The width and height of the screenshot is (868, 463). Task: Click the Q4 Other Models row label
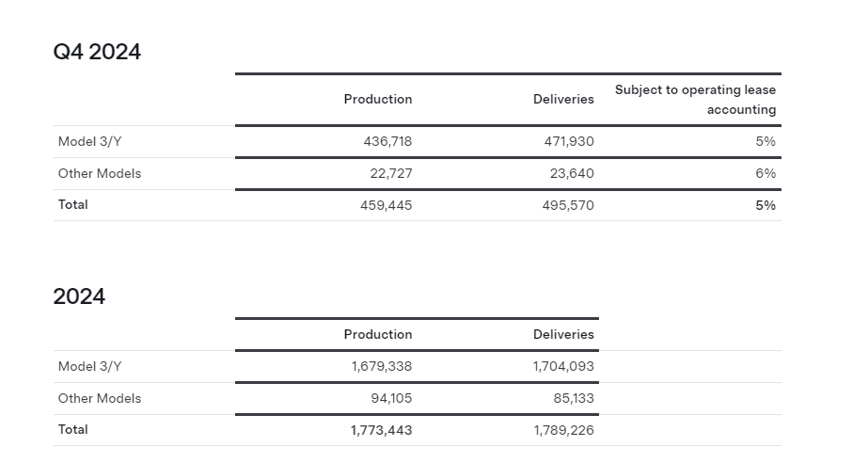click(x=100, y=173)
